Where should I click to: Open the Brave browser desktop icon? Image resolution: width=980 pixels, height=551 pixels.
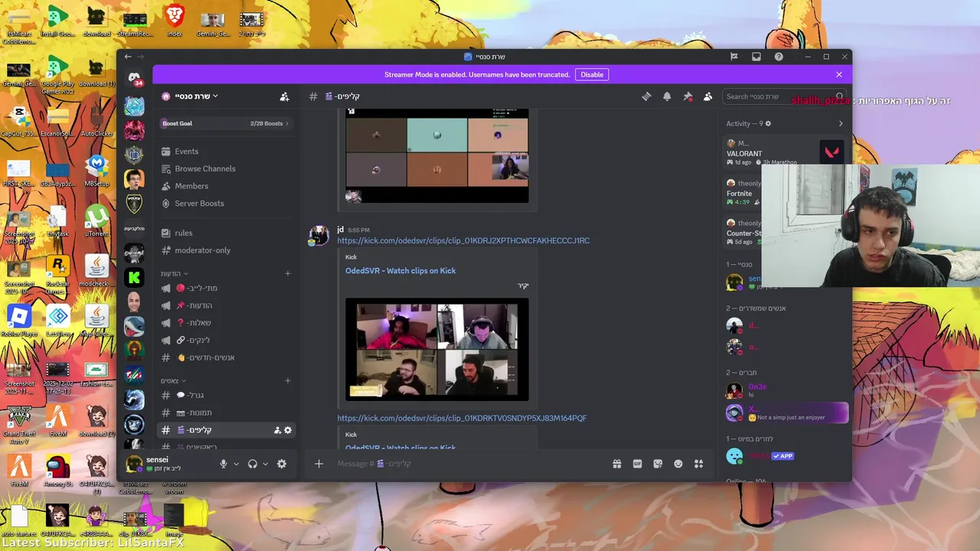[x=175, y=19]
